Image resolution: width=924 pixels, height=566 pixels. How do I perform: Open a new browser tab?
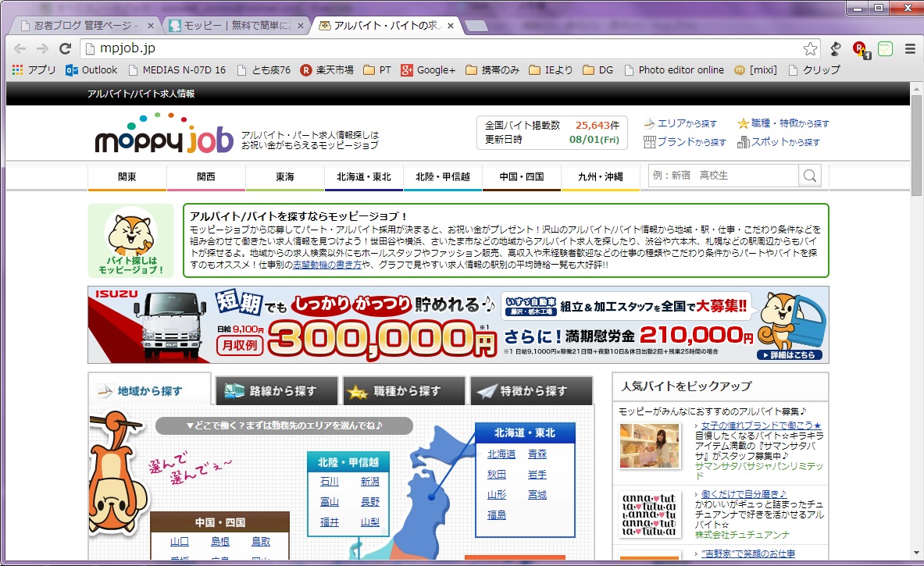[x=476, y=26]
